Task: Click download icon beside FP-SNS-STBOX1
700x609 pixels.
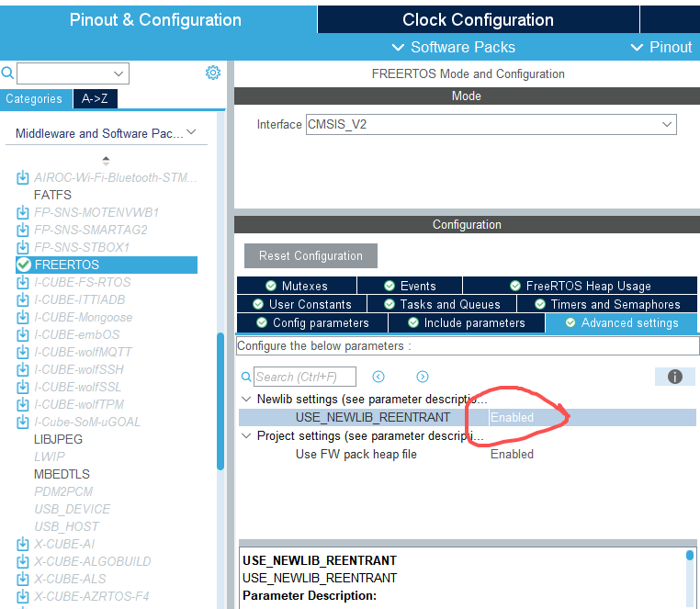Action: point(23,247)
